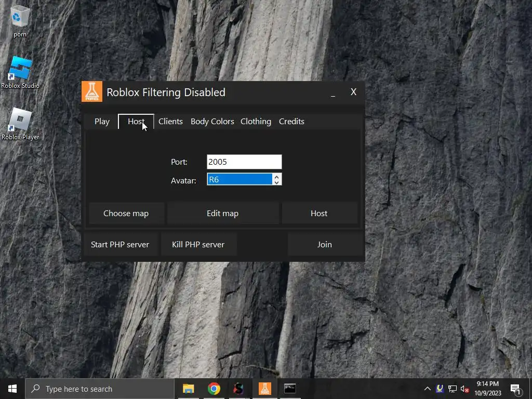
Task: Click the Choose map button
Action: coord(126,213)
